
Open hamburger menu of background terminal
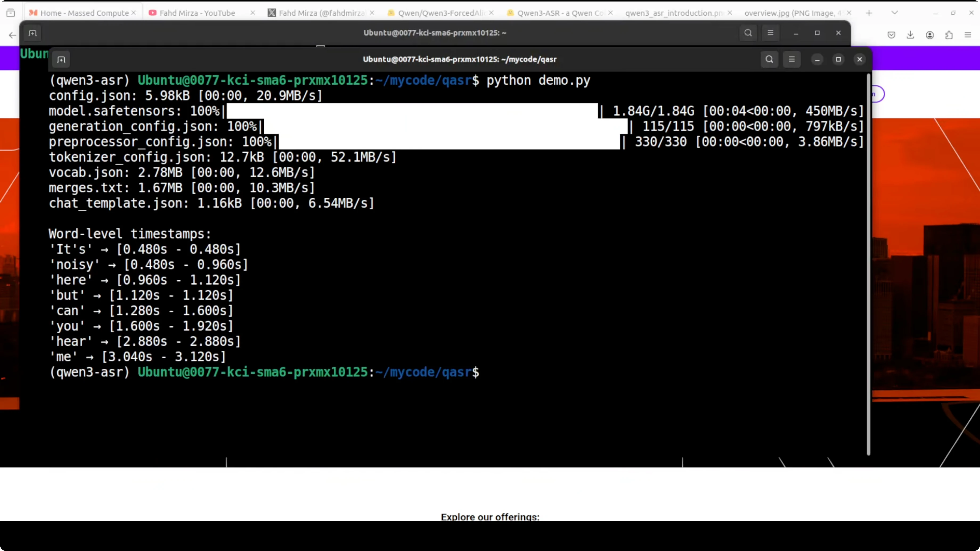tap(770, 33)
